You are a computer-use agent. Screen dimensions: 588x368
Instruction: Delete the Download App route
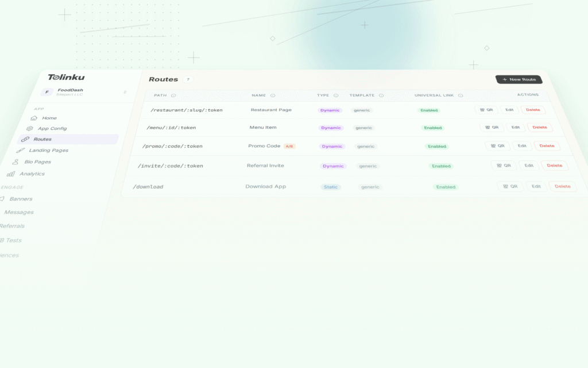[562, 186]
